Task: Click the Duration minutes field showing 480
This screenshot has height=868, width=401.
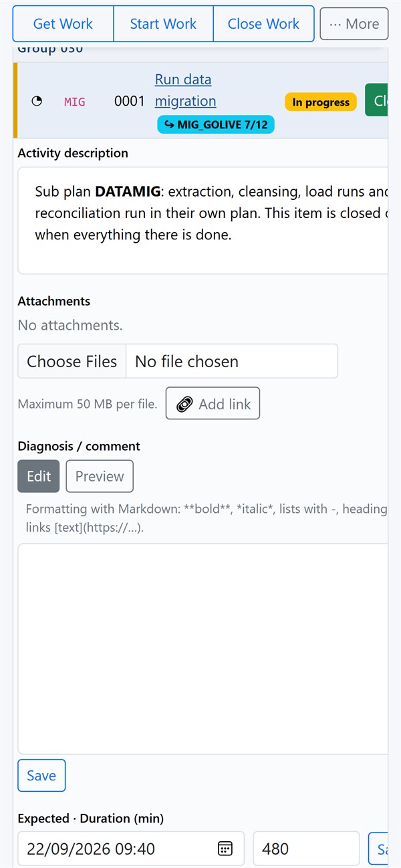Action: 306,849
